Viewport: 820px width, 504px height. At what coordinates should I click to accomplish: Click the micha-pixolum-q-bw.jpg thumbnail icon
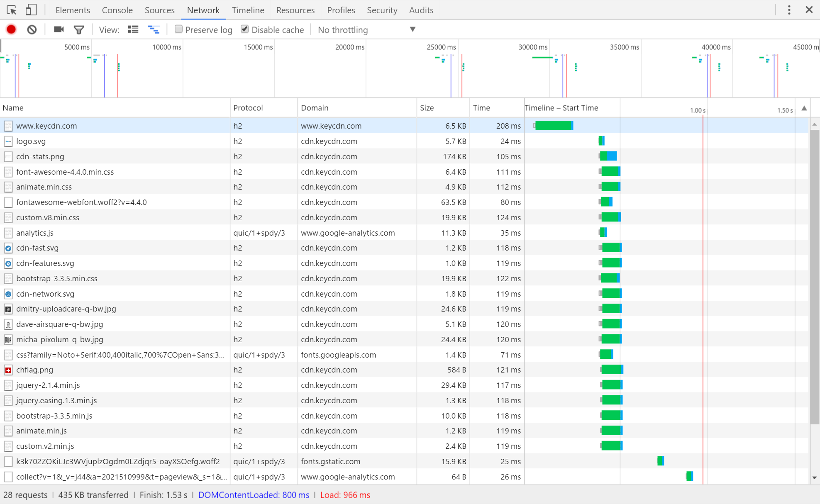click(x=8, y=340)
